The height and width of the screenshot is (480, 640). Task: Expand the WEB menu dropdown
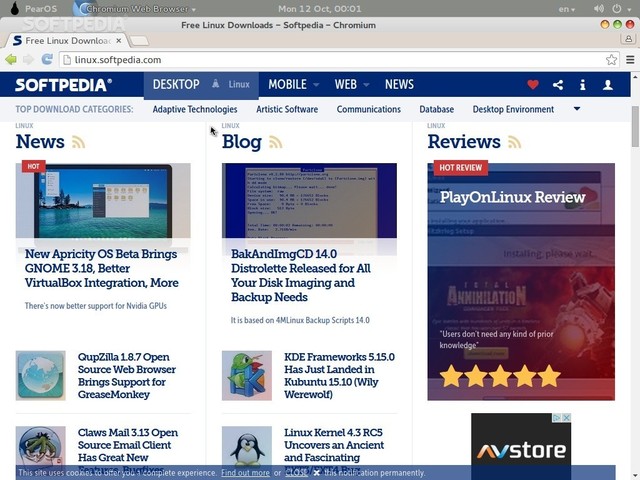[366, 85]
